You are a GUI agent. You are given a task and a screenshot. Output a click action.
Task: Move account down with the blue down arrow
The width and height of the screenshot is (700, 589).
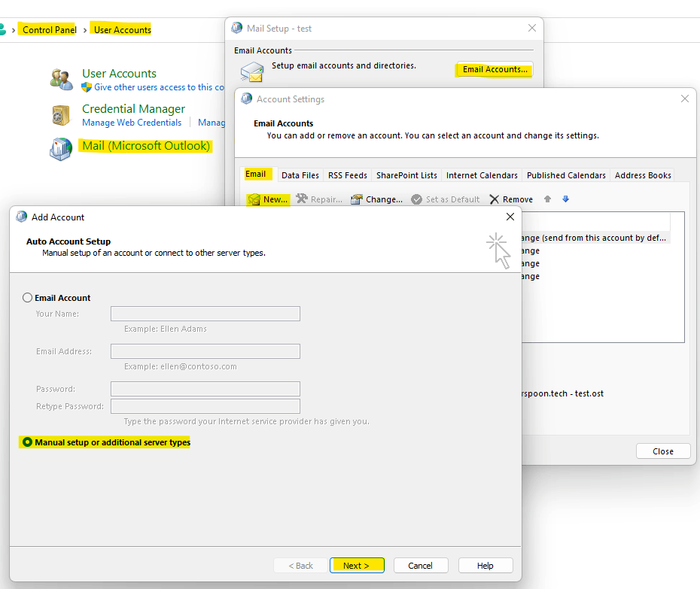565,199
